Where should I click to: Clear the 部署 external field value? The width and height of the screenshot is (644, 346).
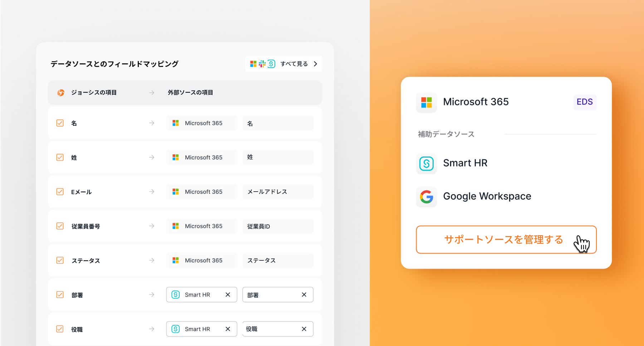click(304, 295)
